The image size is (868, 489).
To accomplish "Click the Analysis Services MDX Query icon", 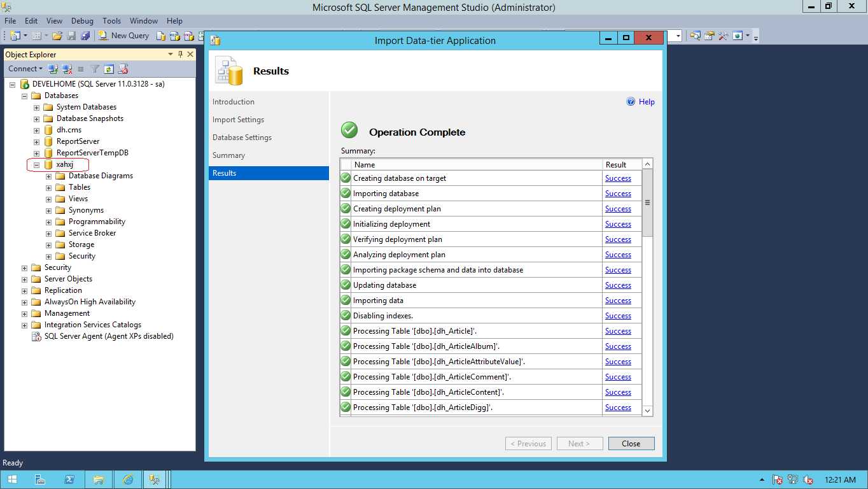I will click(x=175, y=36).
